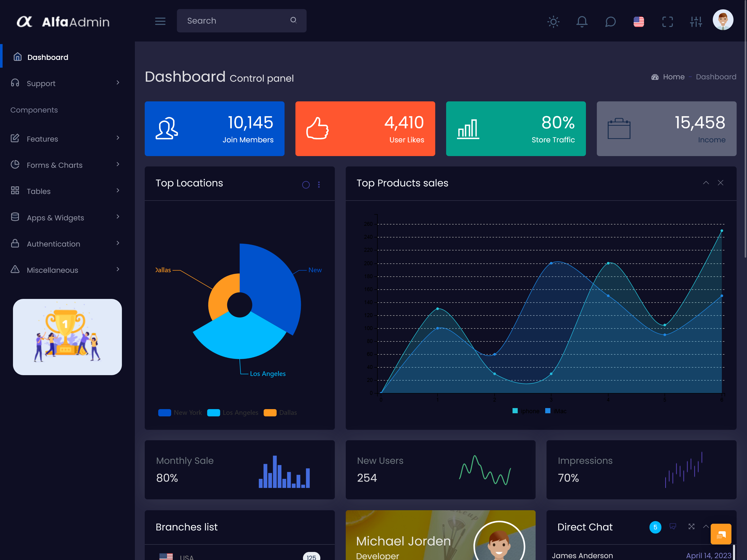Click the Forms & Charts pie icon
The image size is (747, 560).
(x=15, y=164)
